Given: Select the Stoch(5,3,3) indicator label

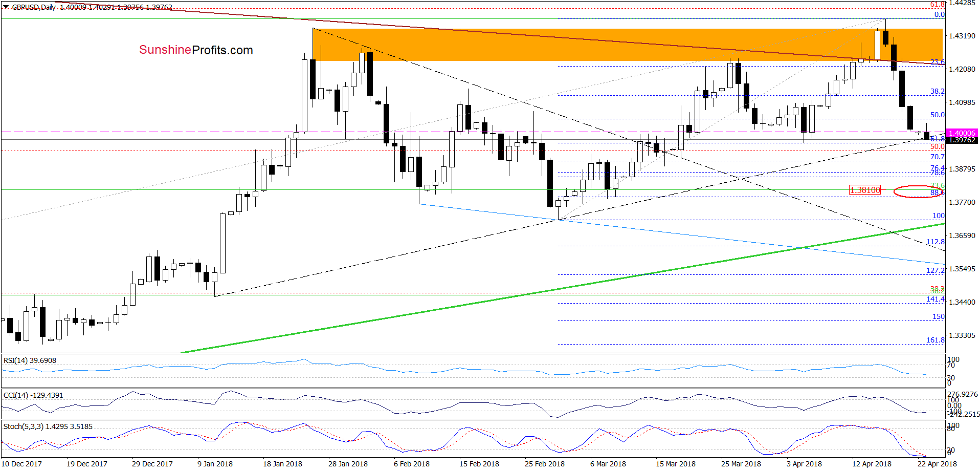Looking at the screenshot, I should pyautogui.click(x=48, y=426).
